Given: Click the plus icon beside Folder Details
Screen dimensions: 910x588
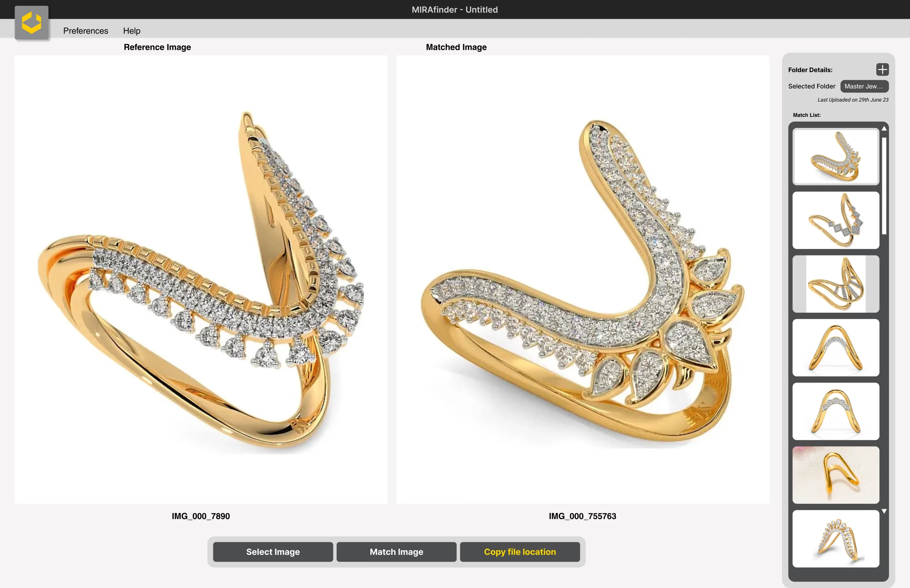Looking at the screenshot, I should (882, 70).
